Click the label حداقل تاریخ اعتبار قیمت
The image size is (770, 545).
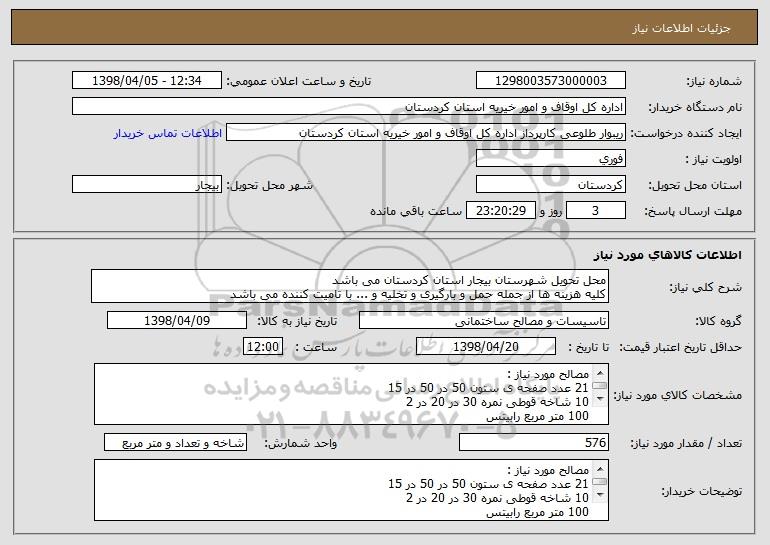(680, 348)
